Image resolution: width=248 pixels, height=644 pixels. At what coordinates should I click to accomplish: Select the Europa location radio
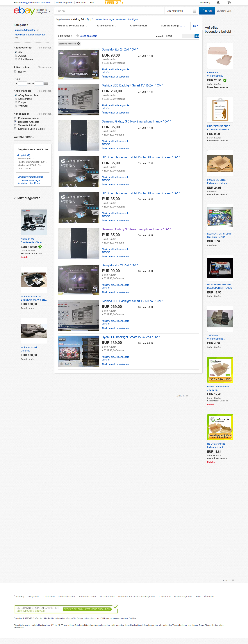(16, 102)
